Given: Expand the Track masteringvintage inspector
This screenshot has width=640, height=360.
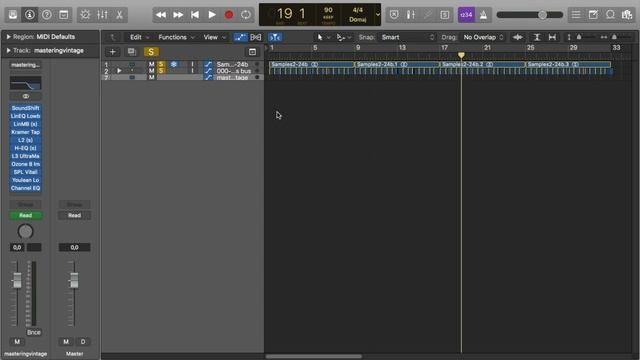Looking at the screenshot, I should click(8, 51).
